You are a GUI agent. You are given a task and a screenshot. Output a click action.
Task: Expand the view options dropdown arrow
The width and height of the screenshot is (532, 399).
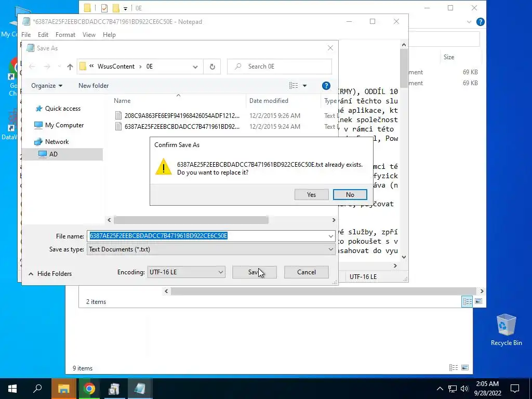pyautogui.click(x=304, y=86)
